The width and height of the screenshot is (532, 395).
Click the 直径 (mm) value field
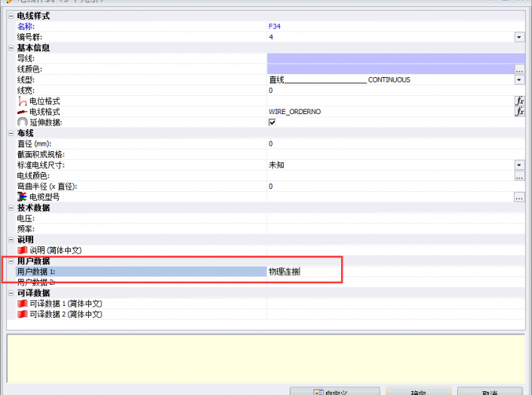click(396, 143)
